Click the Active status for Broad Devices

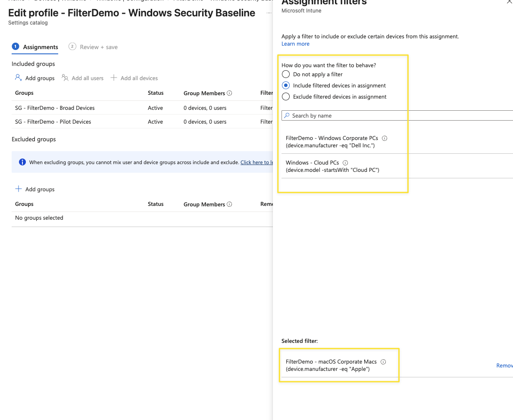(x=155, y=108)
